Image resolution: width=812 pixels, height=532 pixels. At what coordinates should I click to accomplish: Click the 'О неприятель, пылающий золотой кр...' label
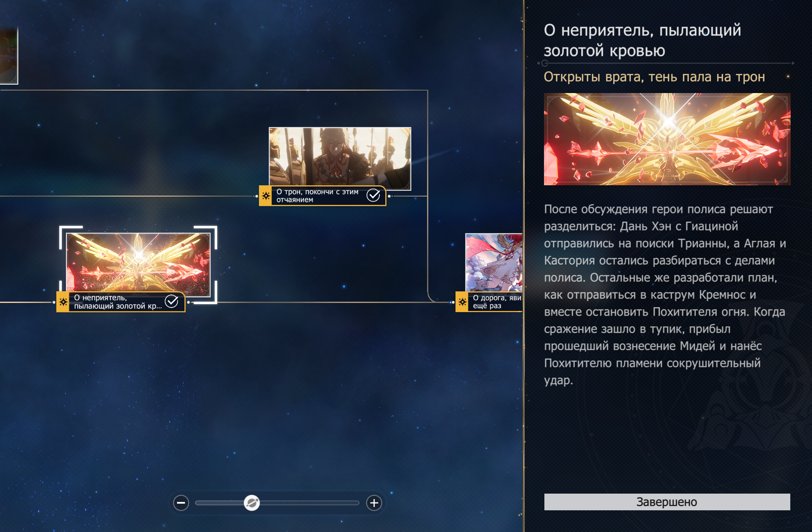click(118, 302)
